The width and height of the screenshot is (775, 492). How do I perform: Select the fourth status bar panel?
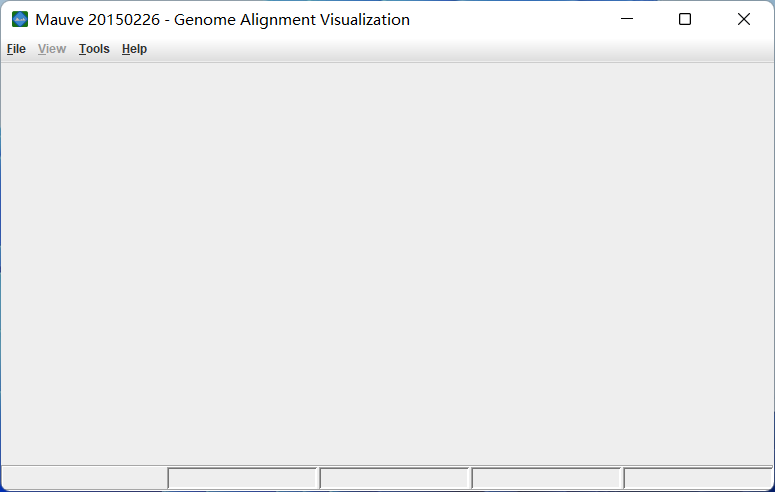pos(547,479)
